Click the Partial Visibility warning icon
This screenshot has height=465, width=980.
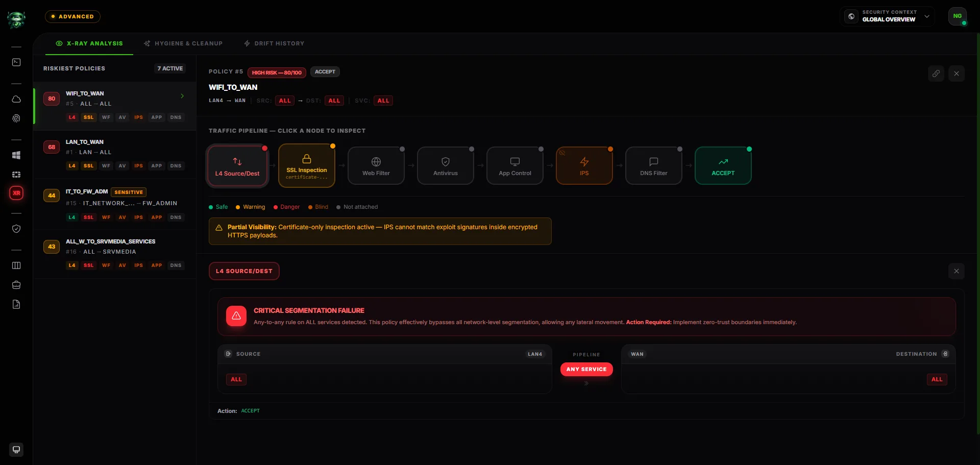[x=219, y=228]
